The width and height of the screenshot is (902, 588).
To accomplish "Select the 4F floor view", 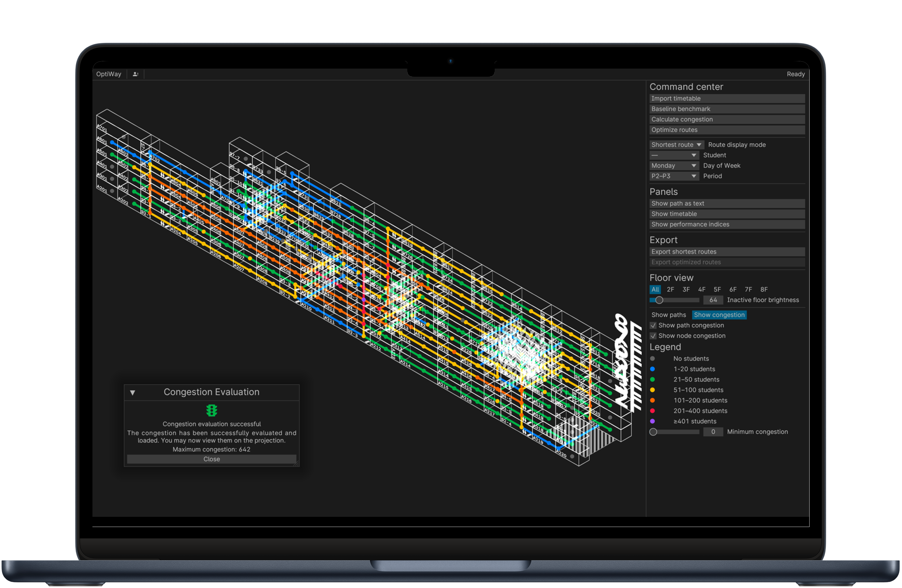I will 701,290.
